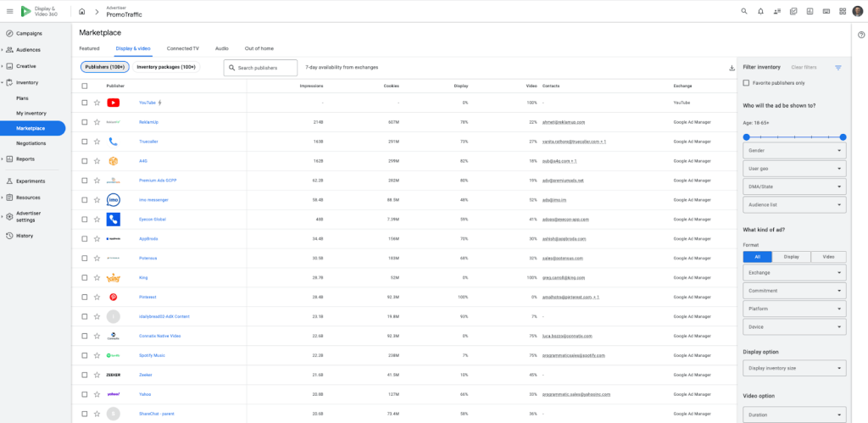Select Publishers (100+) chip

click(105, 67)
